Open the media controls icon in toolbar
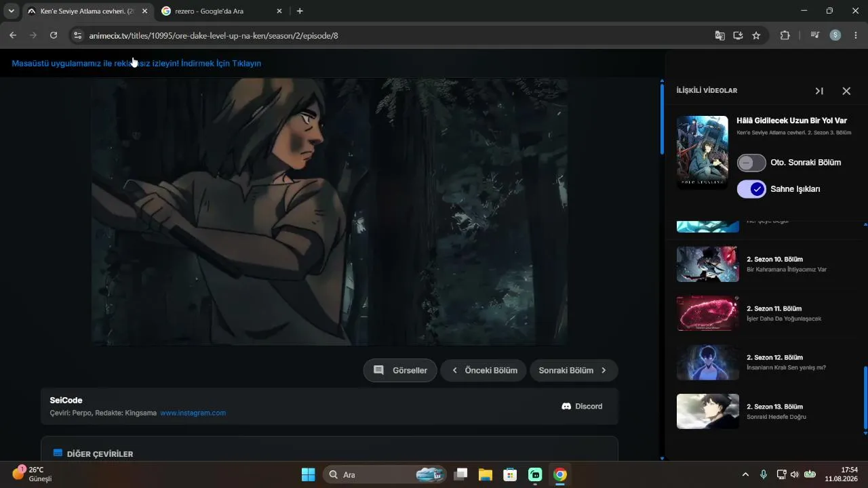 [815, 35]
